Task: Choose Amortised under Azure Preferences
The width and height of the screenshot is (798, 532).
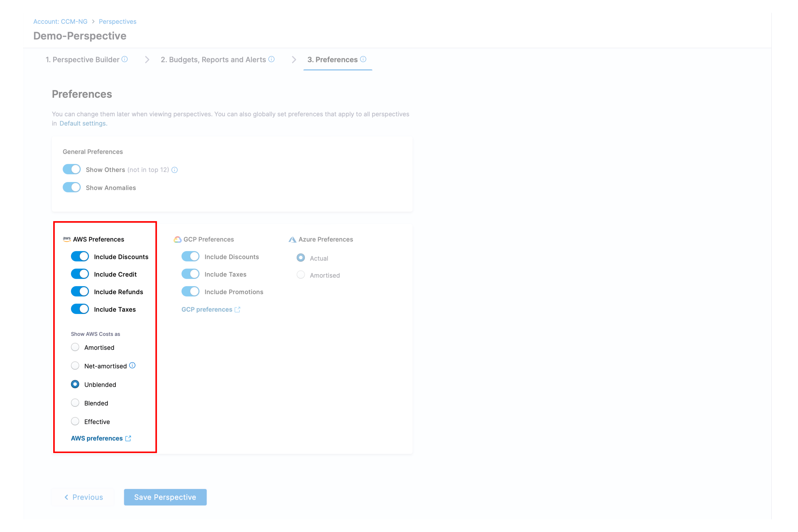Action: [x=301, y=275]
